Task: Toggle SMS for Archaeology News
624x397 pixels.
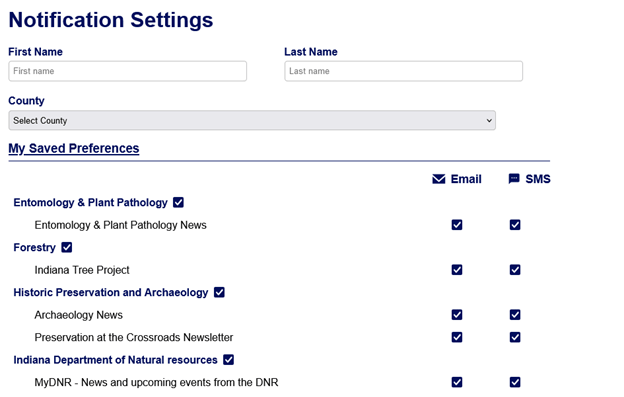Action: (515, 315)
